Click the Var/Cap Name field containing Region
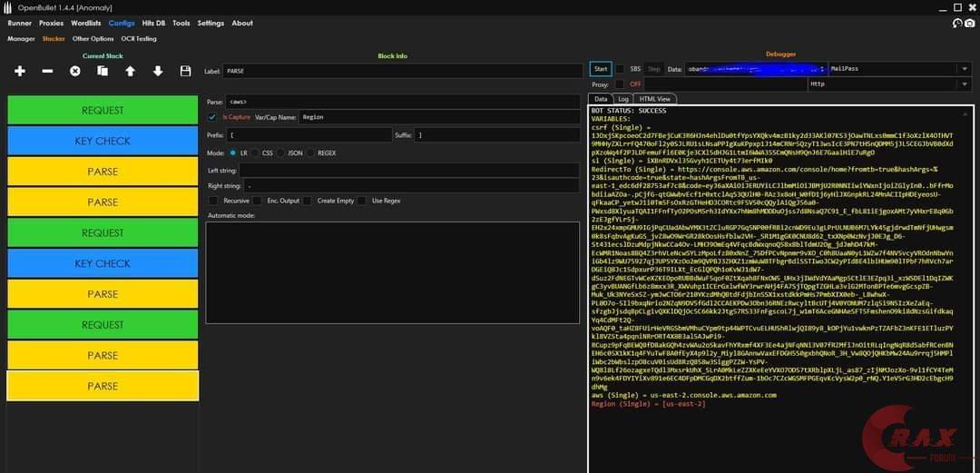 tap(440, 117)
